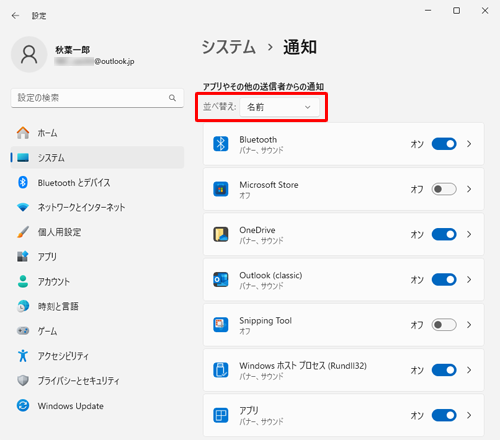Open 個人用設定 sidebar item
This screenshot has height=440, width=500.
click(x=97, y=232)
